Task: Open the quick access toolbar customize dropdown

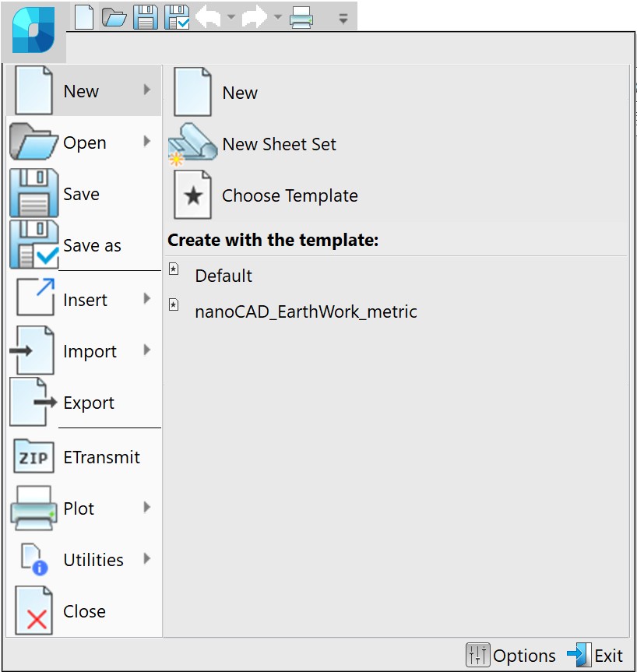Action: tap(343, 18)
